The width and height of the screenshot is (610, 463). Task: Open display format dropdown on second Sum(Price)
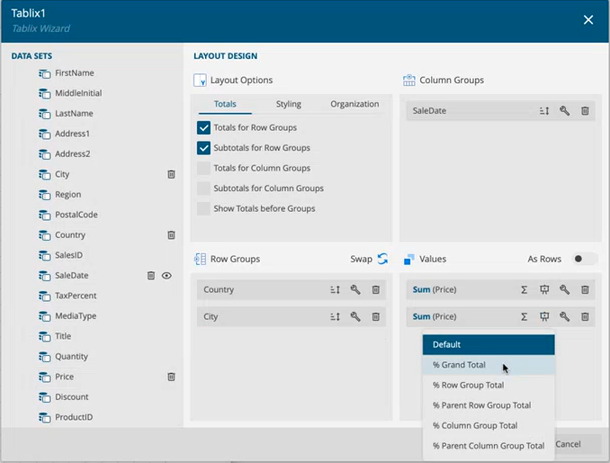[545, 317]
